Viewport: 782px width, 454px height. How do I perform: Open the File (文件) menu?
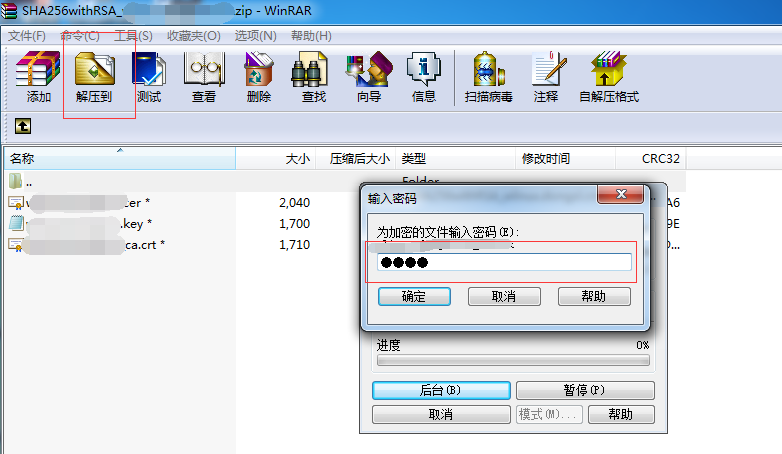(x=27, y=36)
